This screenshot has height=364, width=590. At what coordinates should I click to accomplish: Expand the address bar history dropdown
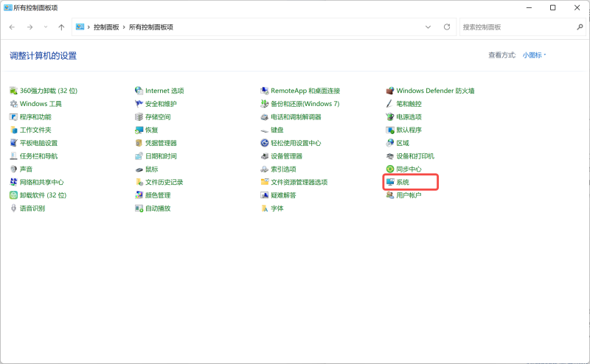coord(428,27)
